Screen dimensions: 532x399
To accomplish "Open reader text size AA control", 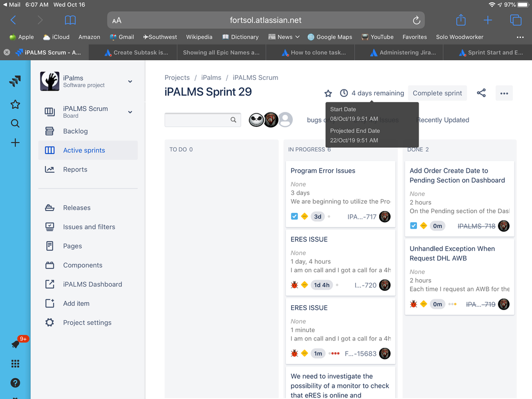I will [117, 21].
